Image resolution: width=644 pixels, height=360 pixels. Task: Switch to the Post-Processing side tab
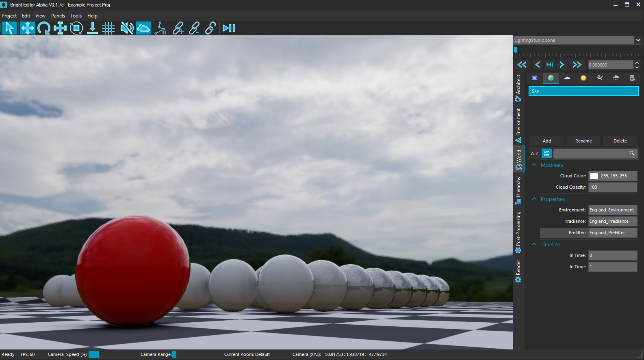pyautogui.click(x=518, y=232)
